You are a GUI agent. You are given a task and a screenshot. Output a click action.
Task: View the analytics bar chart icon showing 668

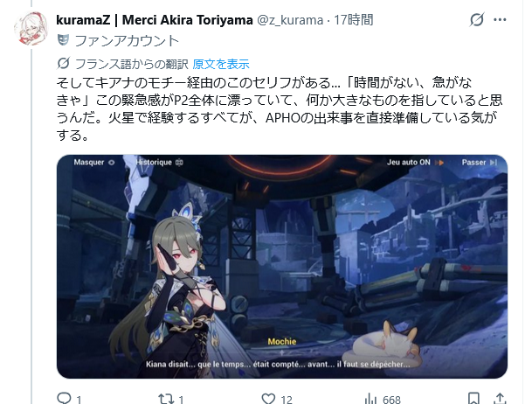[x=371, y=399]
